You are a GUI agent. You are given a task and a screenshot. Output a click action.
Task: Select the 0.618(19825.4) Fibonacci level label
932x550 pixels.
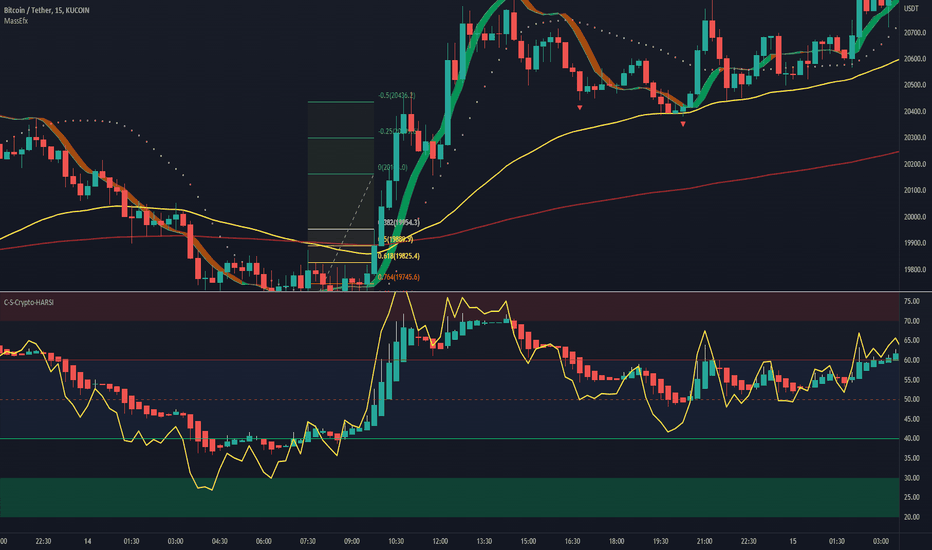pyautogui.click(x=398, y=256)
